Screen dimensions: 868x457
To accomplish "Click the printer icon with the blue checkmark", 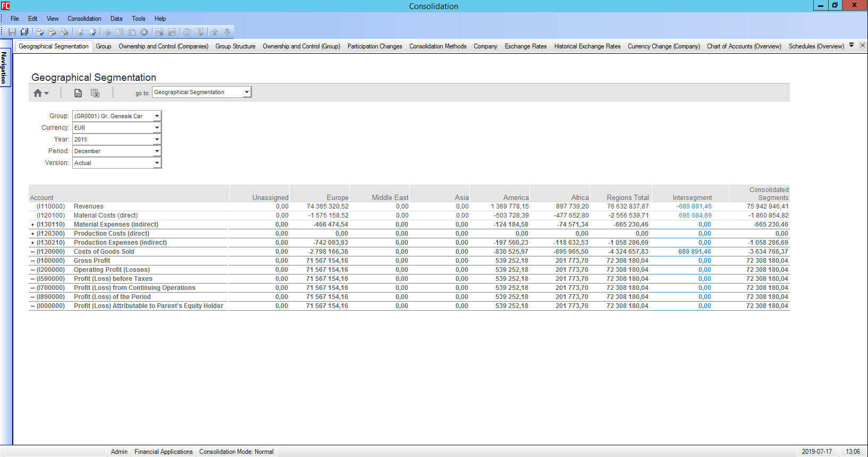I will 40,32.
